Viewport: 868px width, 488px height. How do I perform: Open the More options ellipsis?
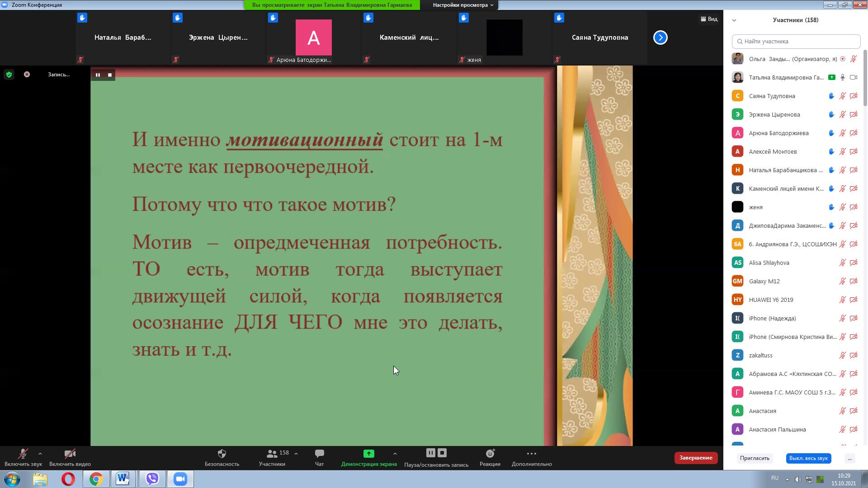pyautogui.click(x=532, y=454)
